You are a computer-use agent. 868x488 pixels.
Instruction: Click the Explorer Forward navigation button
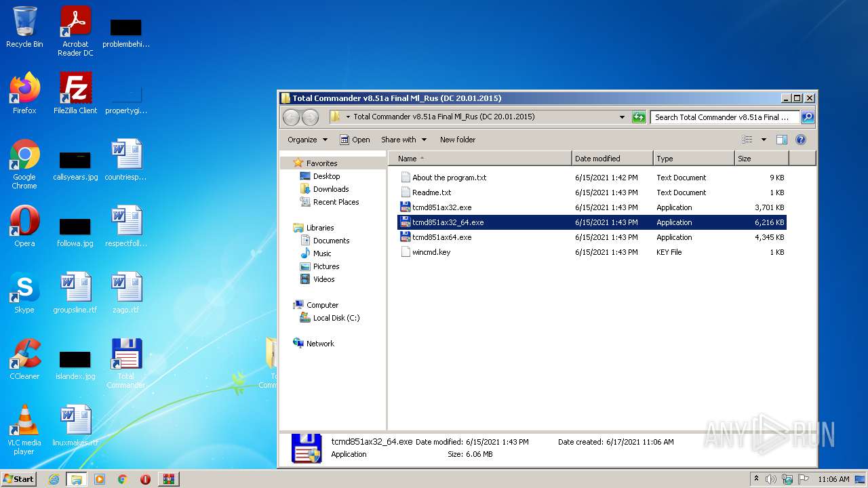(x=310, y=117)
